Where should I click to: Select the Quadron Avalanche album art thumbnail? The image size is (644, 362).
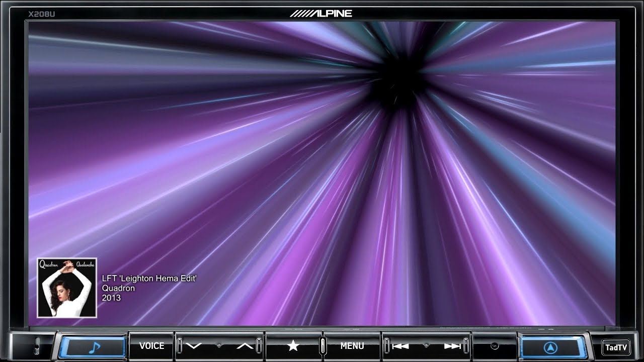click(67, 288)
